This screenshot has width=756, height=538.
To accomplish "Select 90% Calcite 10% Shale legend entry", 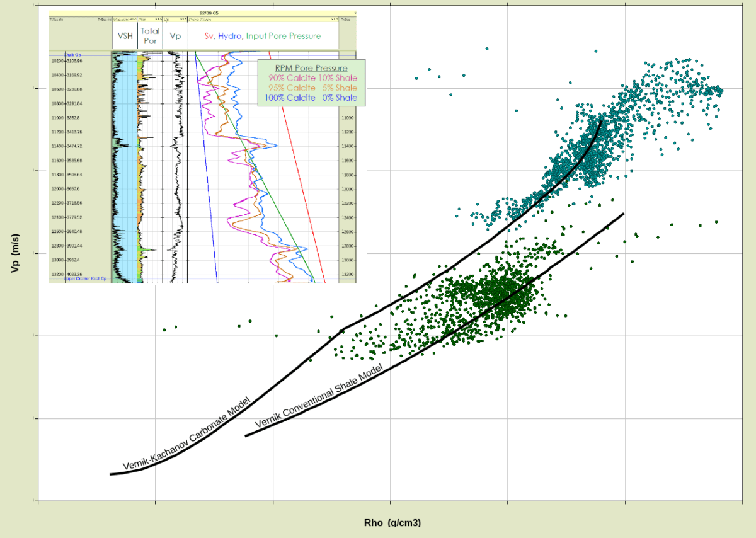I will click(x=312, y=78).
